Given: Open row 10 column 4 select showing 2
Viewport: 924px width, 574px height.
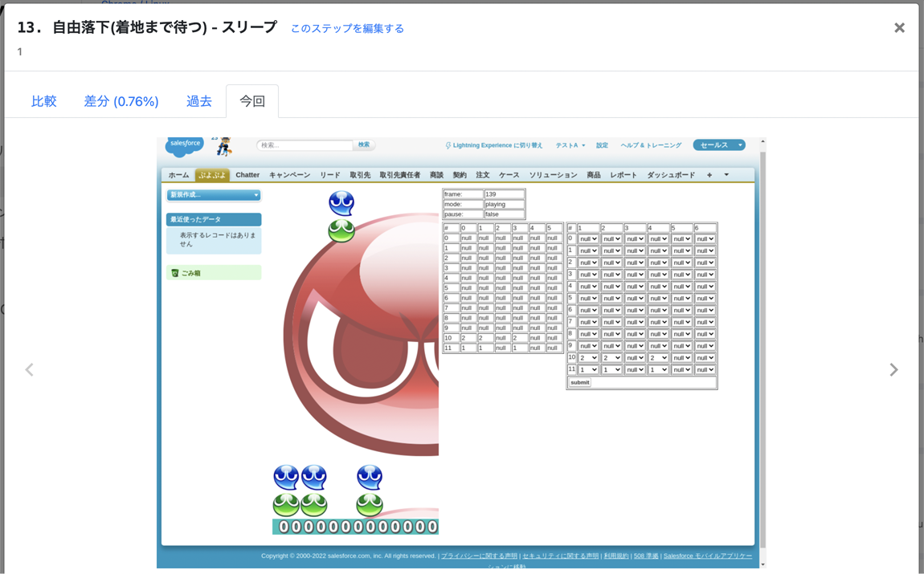Looking at the screenshot, I should click(658, 358).
